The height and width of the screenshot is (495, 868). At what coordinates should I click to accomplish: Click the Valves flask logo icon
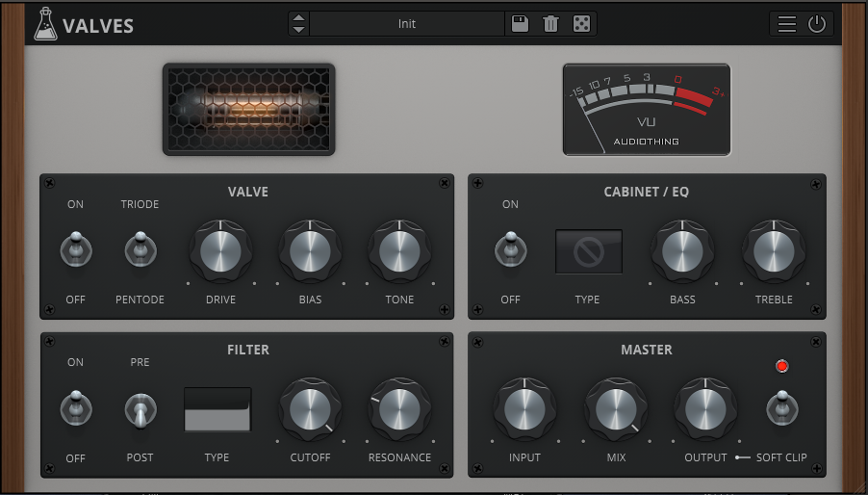click(44, 24)
